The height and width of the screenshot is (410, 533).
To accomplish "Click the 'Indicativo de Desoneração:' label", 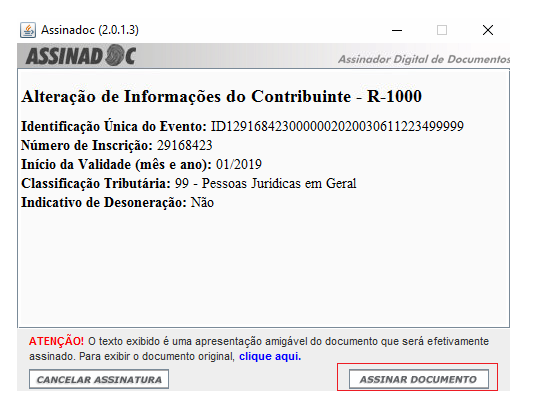I will 104,202.
